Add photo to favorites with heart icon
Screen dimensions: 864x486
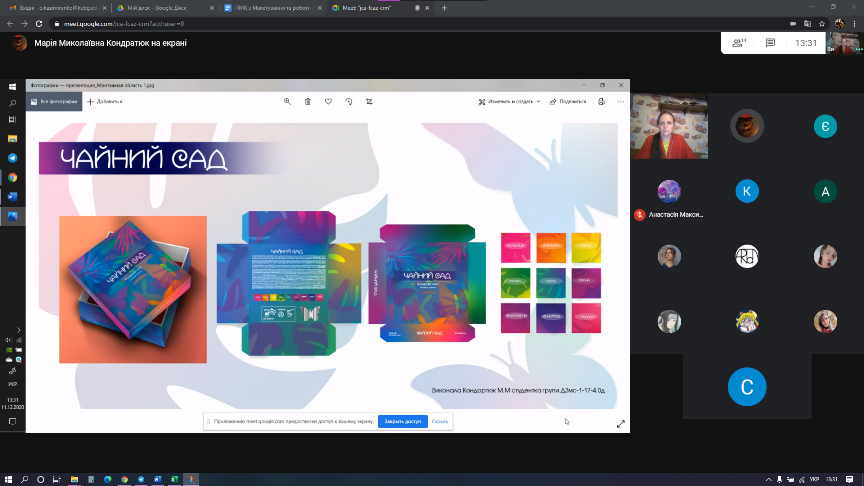coord(328,101)
